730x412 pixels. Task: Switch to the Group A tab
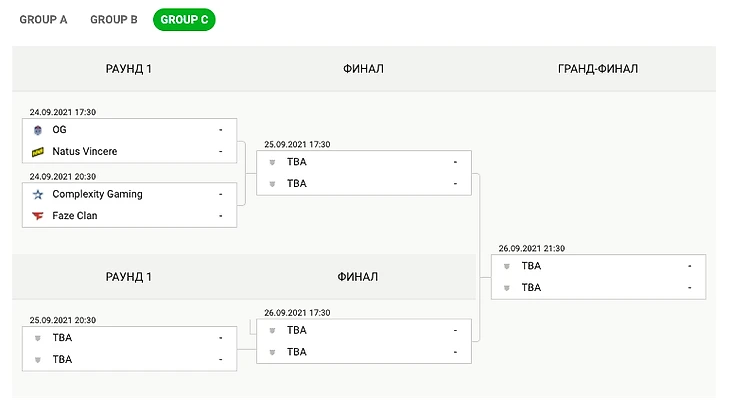pyautogui.click(x=43, y=19)
